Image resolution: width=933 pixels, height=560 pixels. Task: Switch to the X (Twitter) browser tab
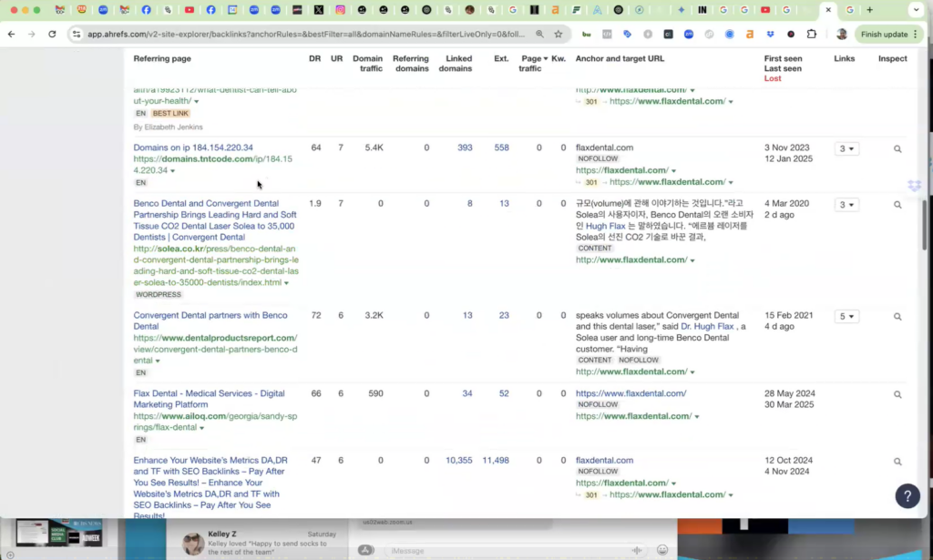[319, 9]
